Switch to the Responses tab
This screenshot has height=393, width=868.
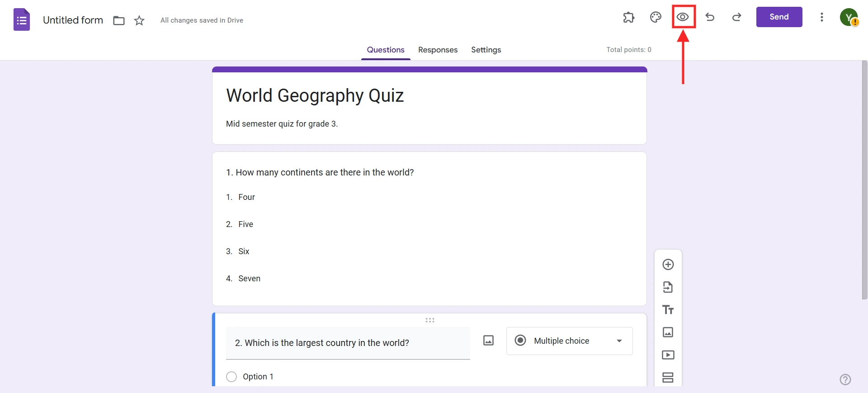[438, 50]
